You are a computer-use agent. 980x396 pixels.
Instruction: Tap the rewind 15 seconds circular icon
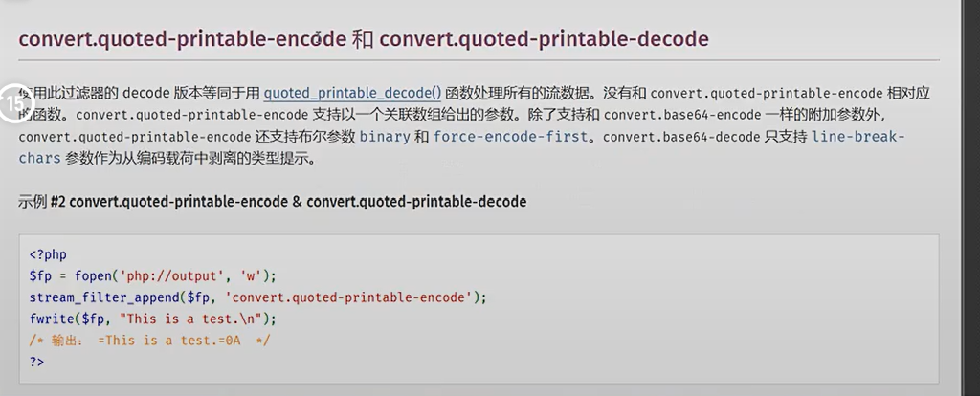pos(12,102)
